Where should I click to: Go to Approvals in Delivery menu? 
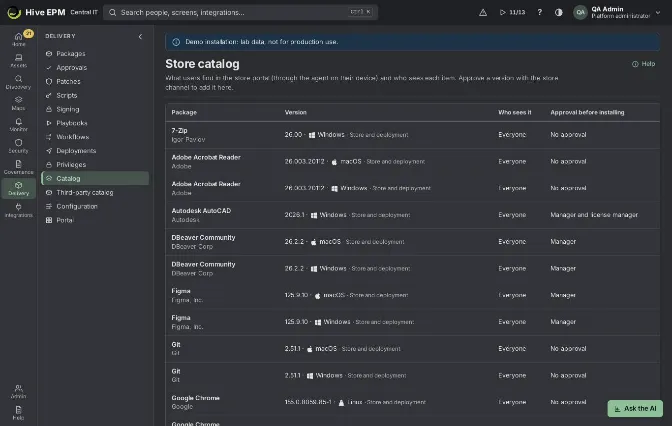point(95,67)
